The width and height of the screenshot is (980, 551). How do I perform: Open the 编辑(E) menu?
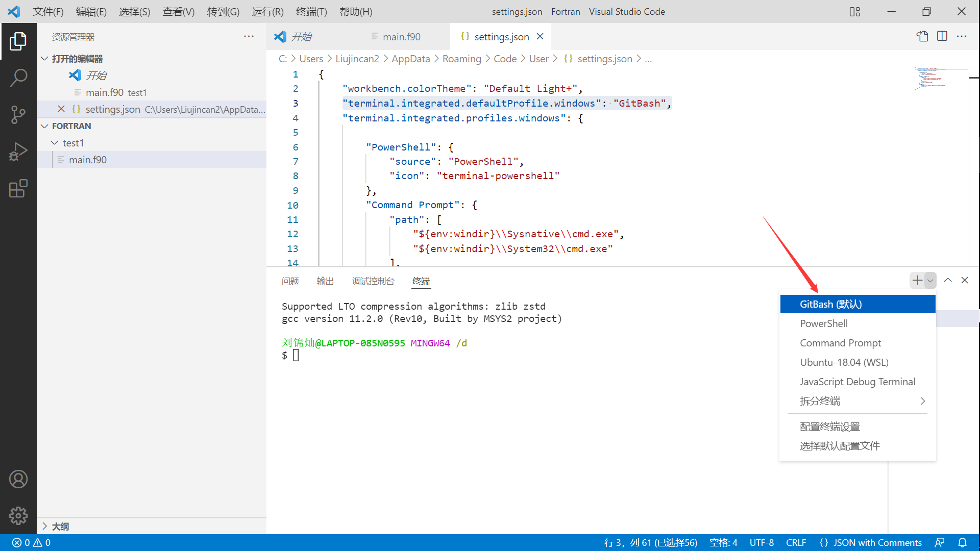point(91,11)
